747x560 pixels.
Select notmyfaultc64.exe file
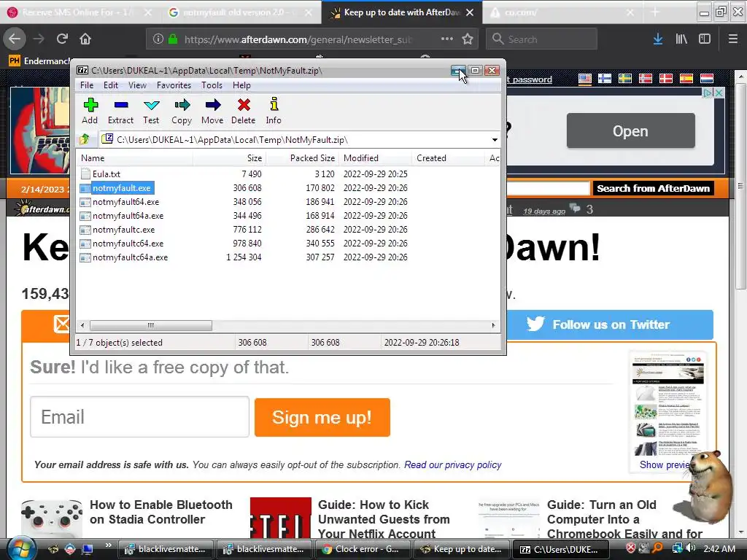click(128, 244)
